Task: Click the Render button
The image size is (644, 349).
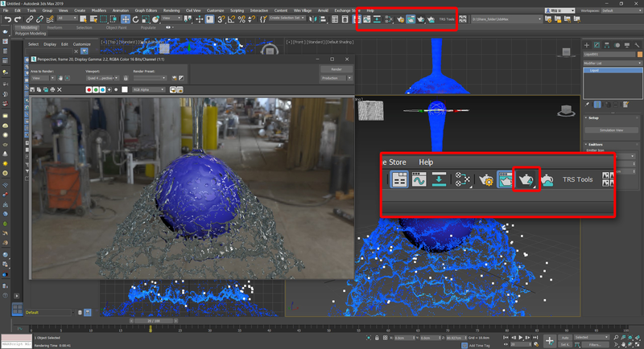Action: tap(336, 70)
